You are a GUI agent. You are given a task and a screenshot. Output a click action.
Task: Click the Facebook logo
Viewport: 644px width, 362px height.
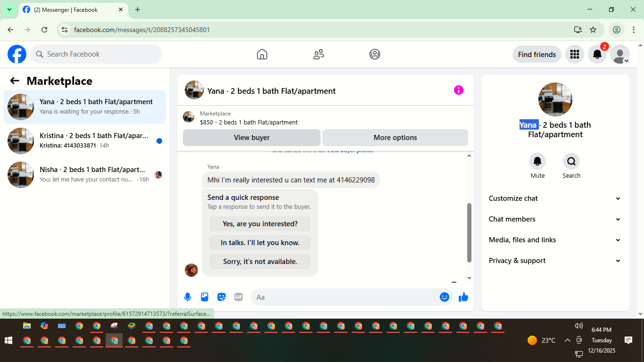tap(17, 54)
